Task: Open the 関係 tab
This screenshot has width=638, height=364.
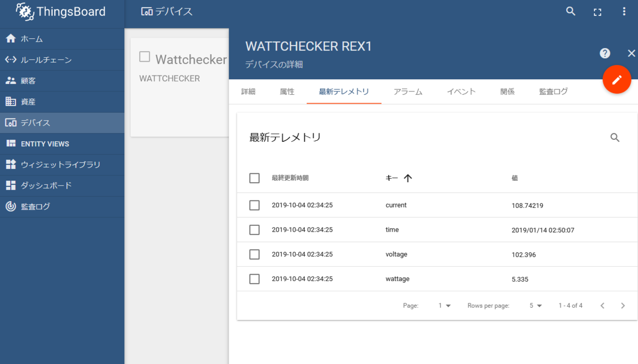Action: [507, 91]
